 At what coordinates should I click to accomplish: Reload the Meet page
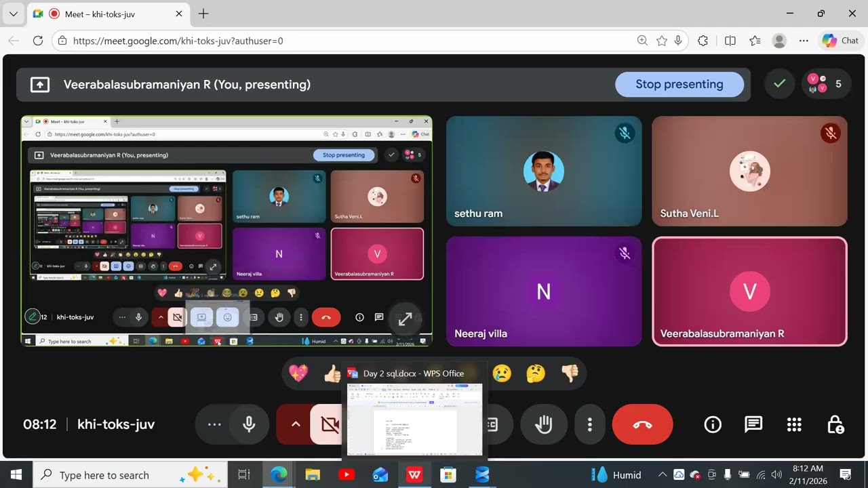(x=38, y=41)
